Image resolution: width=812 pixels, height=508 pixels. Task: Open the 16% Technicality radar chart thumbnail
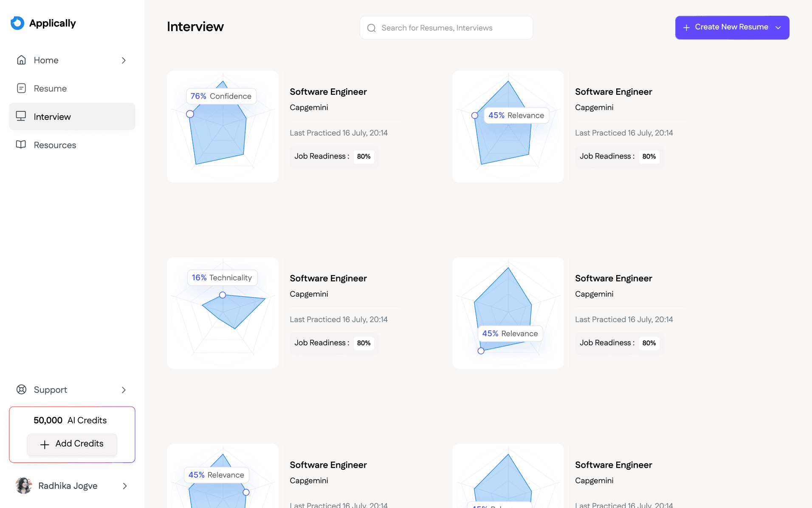pyautogui.click(x=223, y=313)
